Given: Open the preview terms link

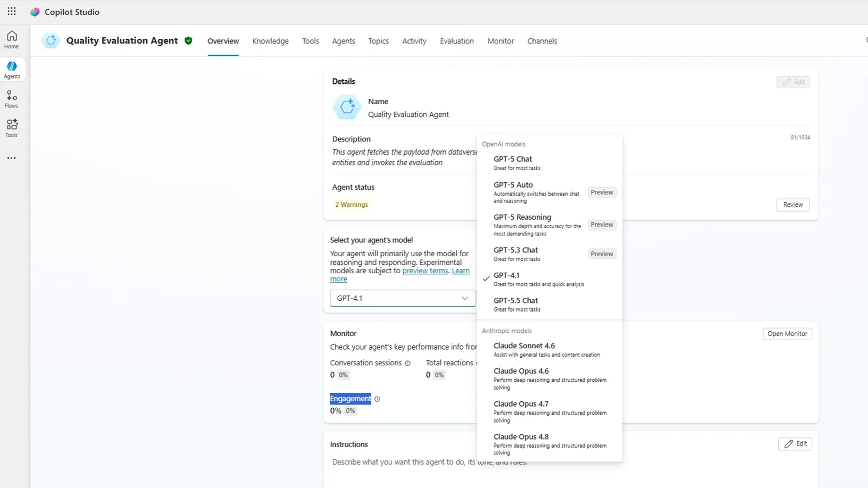Looking at the screenshot, I should (425, 271).
